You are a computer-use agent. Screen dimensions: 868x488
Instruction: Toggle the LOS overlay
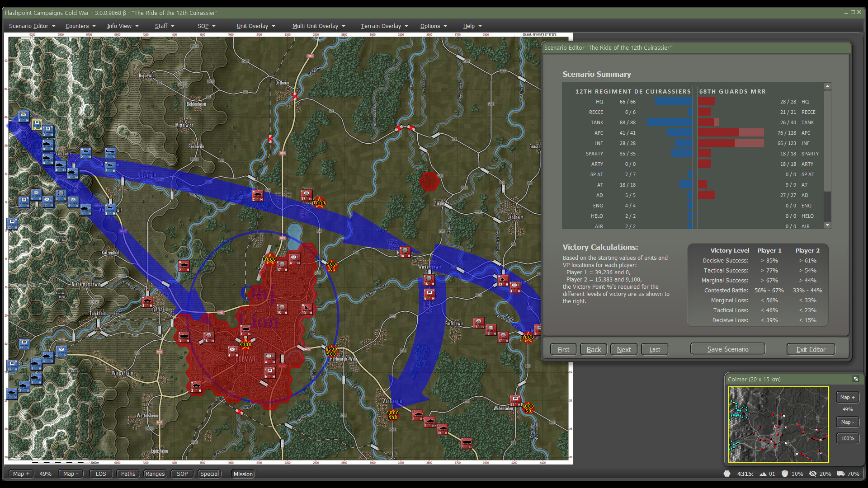(101, 474)
